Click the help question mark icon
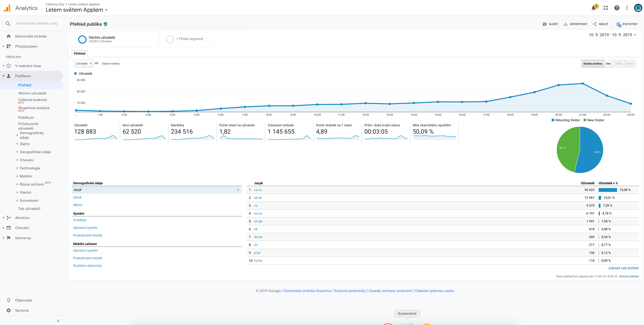This screenshot has width=644, height=325. (x=617, y=8)
